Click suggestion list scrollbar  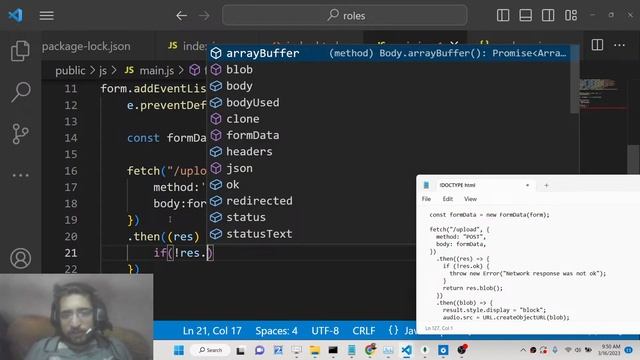[x=575, y=80]
